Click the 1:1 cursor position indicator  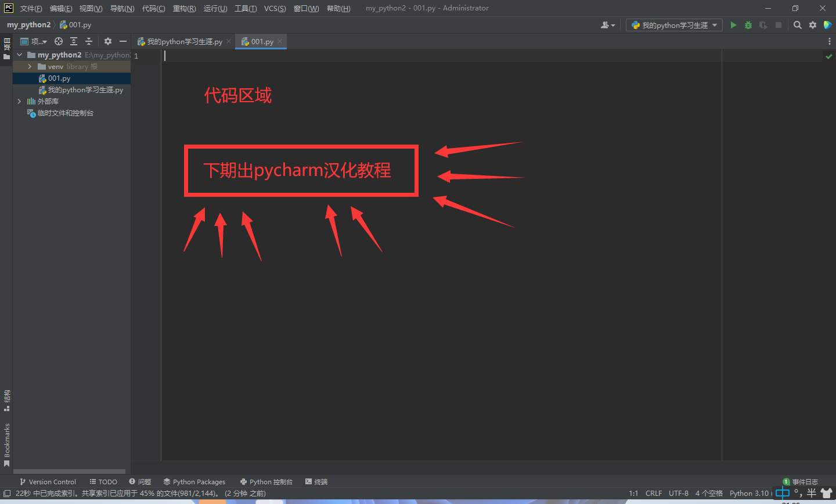click(633, 494)
